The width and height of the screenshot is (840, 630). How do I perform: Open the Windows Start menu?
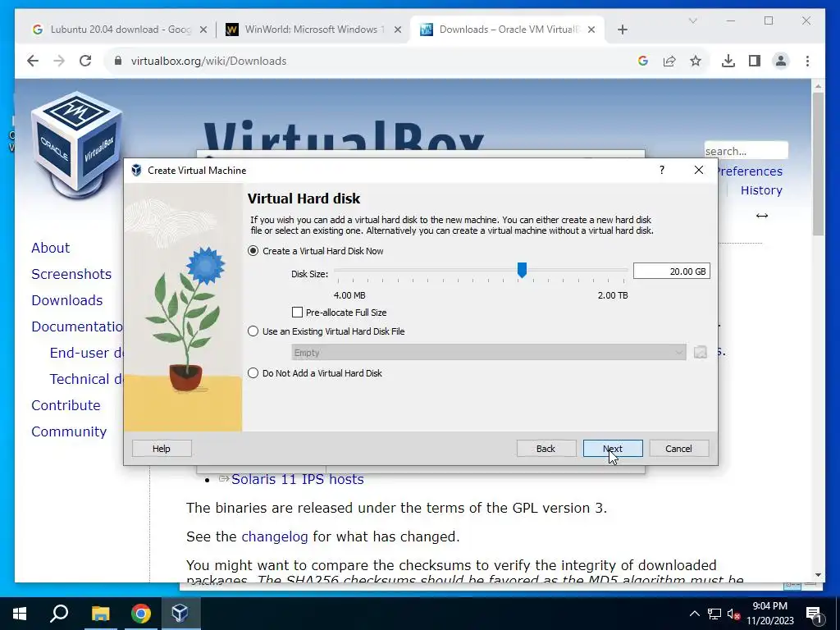point(20,614)
